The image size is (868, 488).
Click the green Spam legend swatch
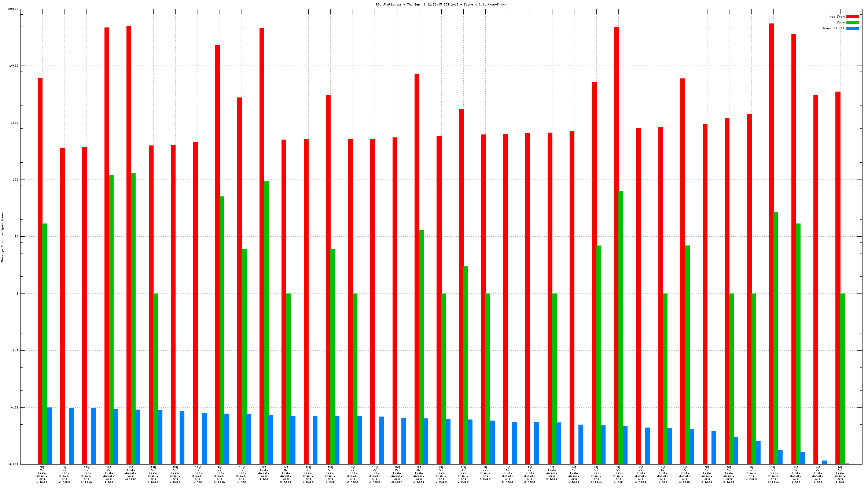(852, 22)
